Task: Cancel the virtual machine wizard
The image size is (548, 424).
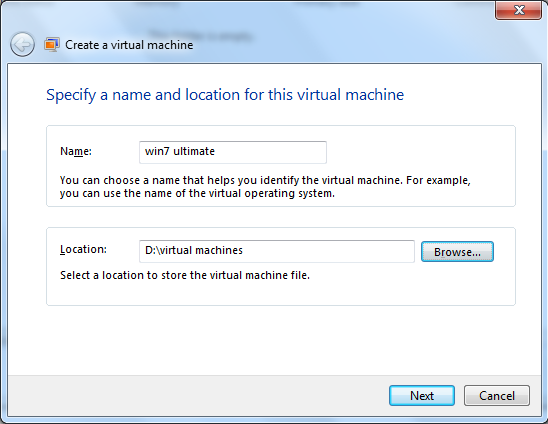Action: tap(497, 396)
